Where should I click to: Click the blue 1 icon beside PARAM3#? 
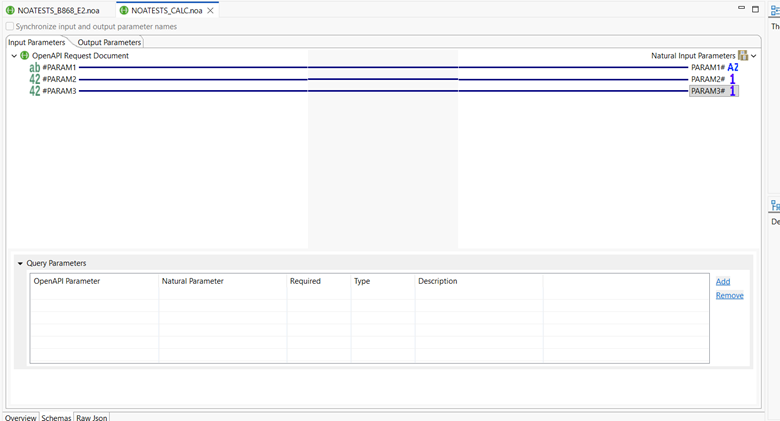732,91
